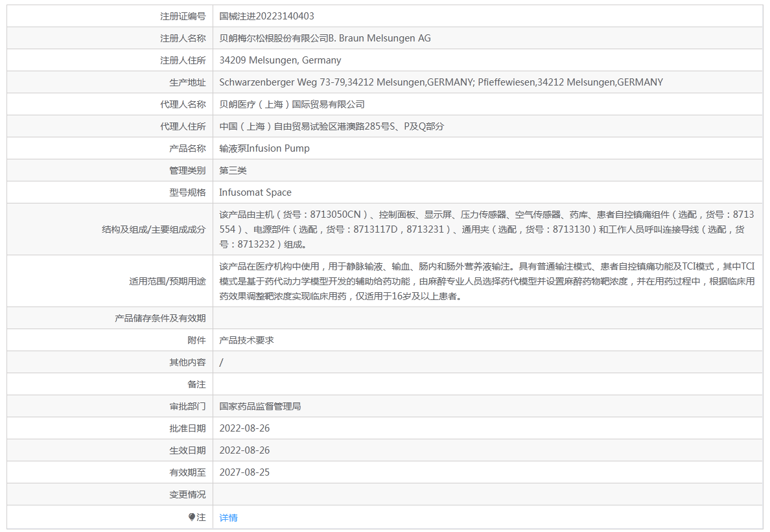This screenshot has height=532, width=770.
Task: Select product name 输液泵Infusion Pump
Action: 264,148
